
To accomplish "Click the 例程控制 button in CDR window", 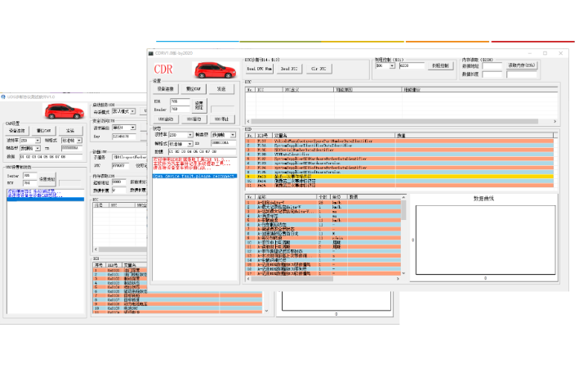I will (x=440, y=65).
